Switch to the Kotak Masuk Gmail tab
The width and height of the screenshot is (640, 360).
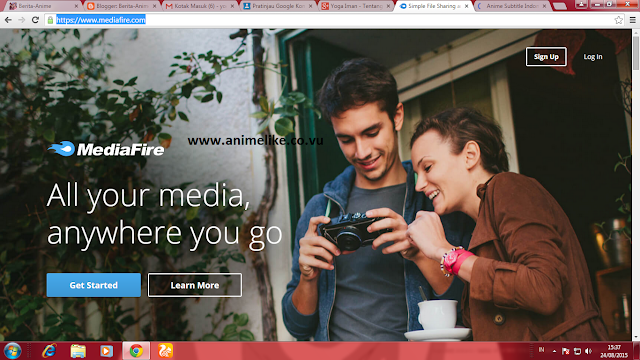[198, 6]
